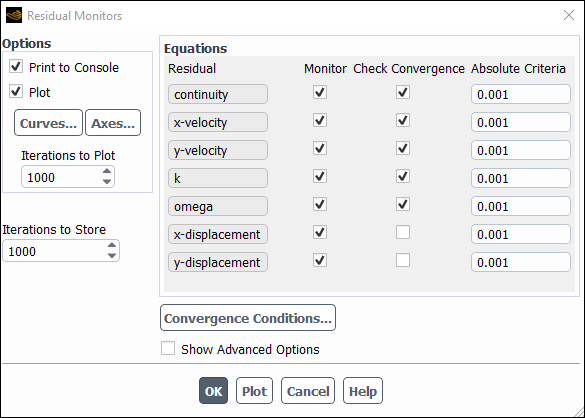Viewport: 585px width, 418px height.
Task: Open Help for Residual Monitors
Action: 363,391
